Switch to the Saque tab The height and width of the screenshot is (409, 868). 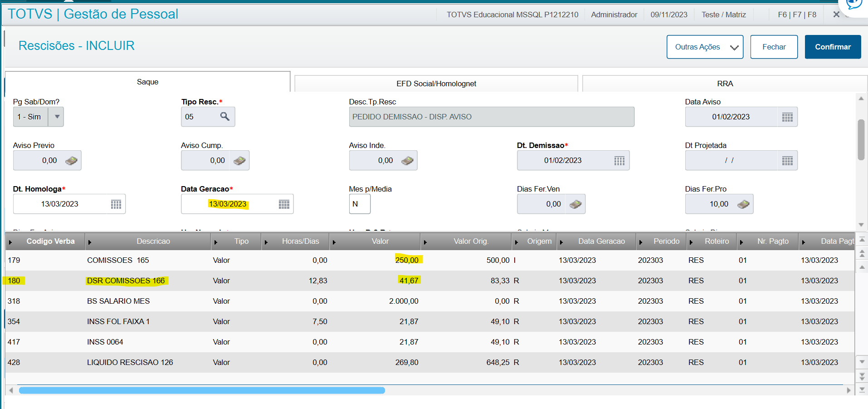point(147,82)
